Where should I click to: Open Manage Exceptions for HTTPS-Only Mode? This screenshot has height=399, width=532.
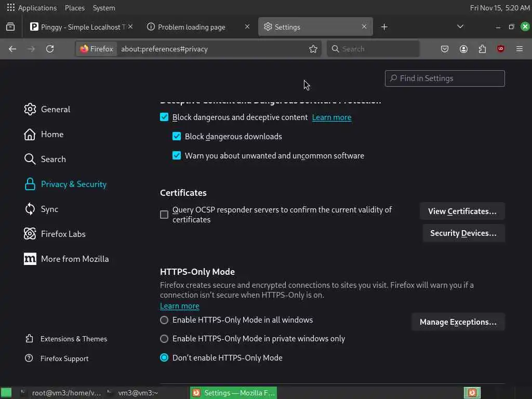pyautogui.click(x=458, y=322)
